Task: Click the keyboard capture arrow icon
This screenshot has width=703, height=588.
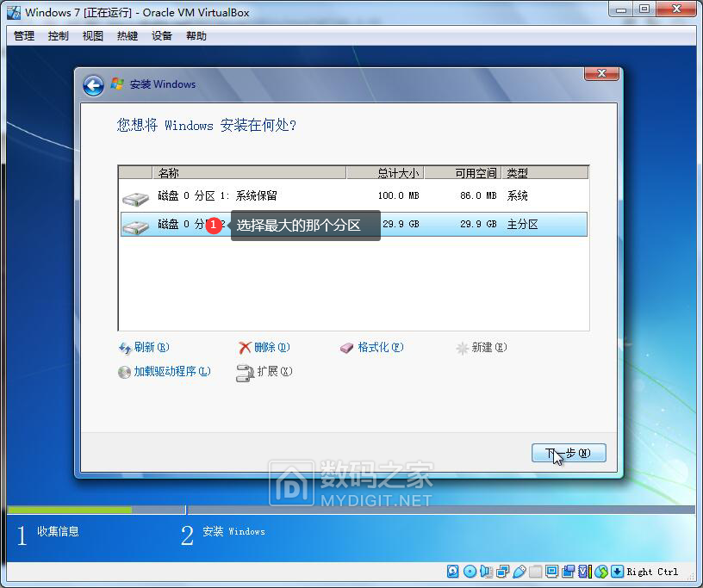Action: click(x=618, y=572)
